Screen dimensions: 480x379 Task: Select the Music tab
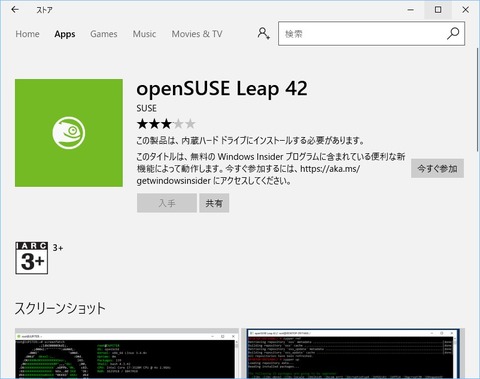pyautogui.click(x=144, y=34)
